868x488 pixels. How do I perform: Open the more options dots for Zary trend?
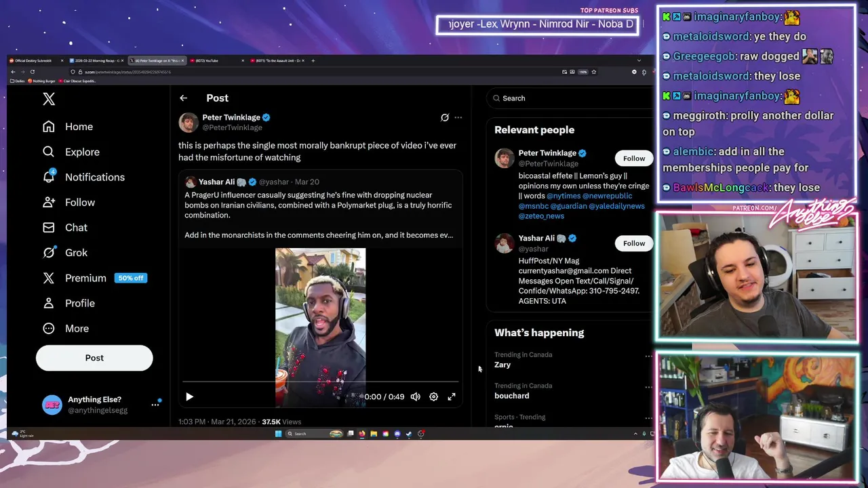click(648, 355)
